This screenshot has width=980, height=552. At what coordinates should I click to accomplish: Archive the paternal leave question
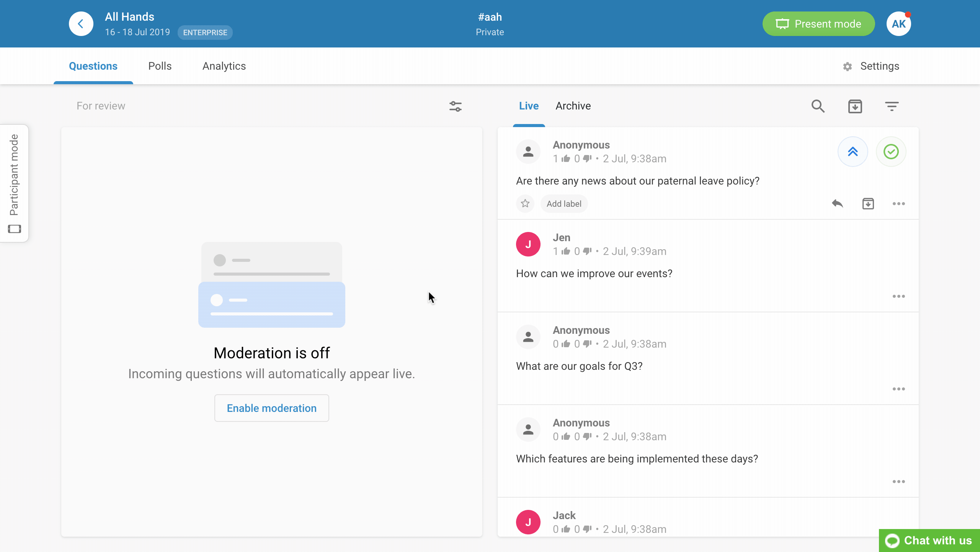click(868, 204)
